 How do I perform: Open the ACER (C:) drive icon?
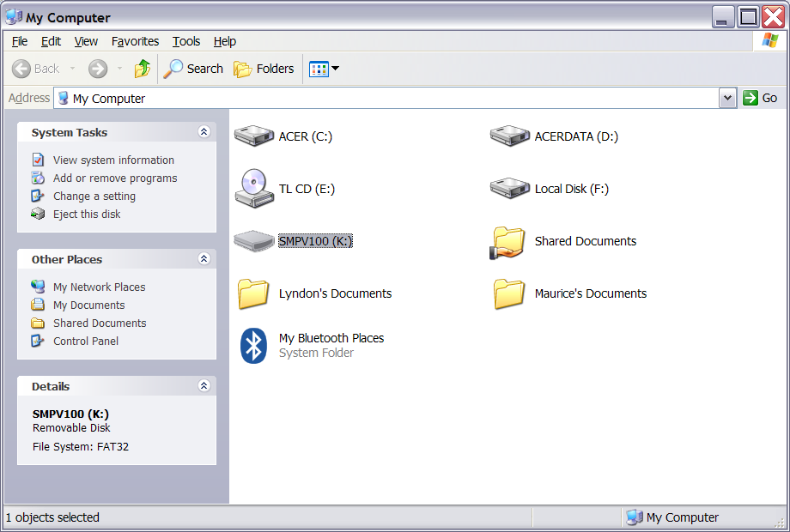pos(254,136)
